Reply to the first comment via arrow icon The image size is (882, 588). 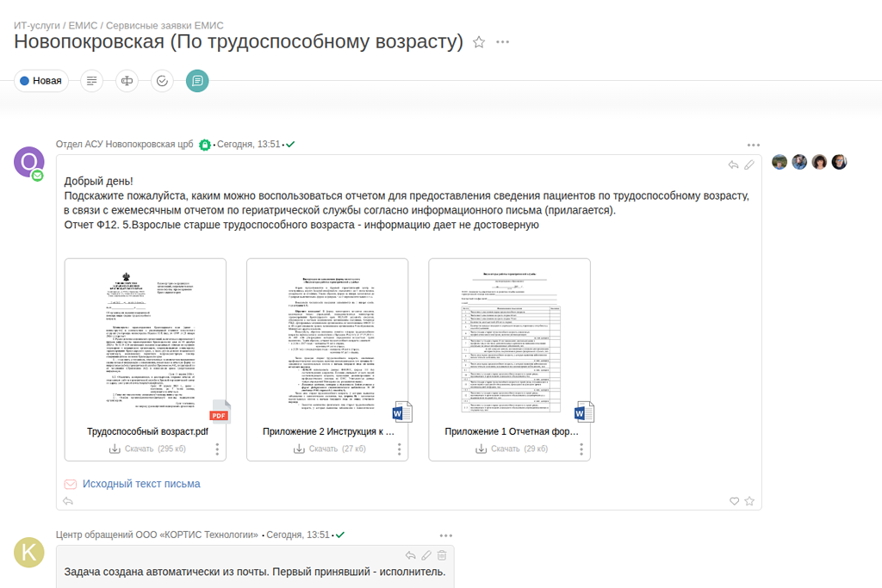point(733,164)
